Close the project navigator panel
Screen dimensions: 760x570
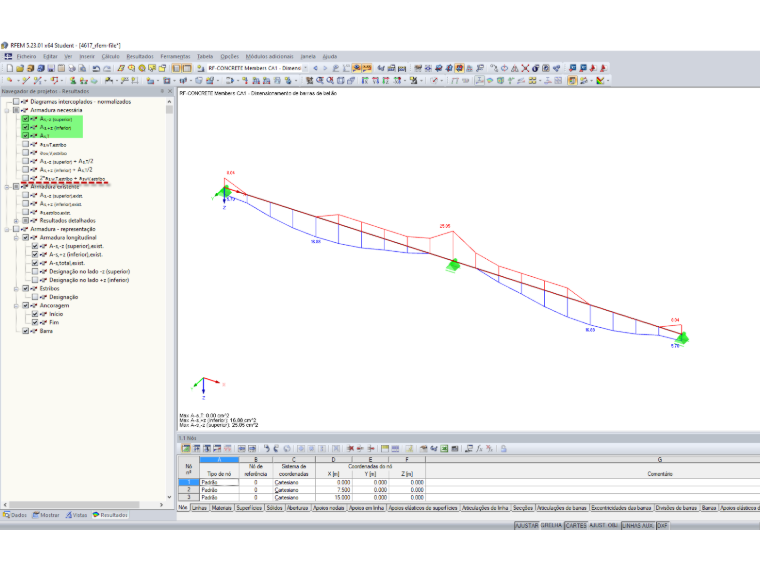click(170, 91)
